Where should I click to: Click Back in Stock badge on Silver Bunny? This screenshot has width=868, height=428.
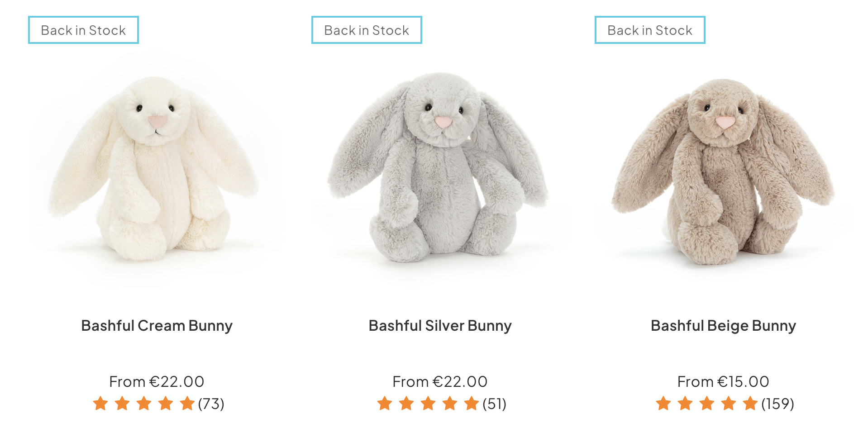(367, 30)
